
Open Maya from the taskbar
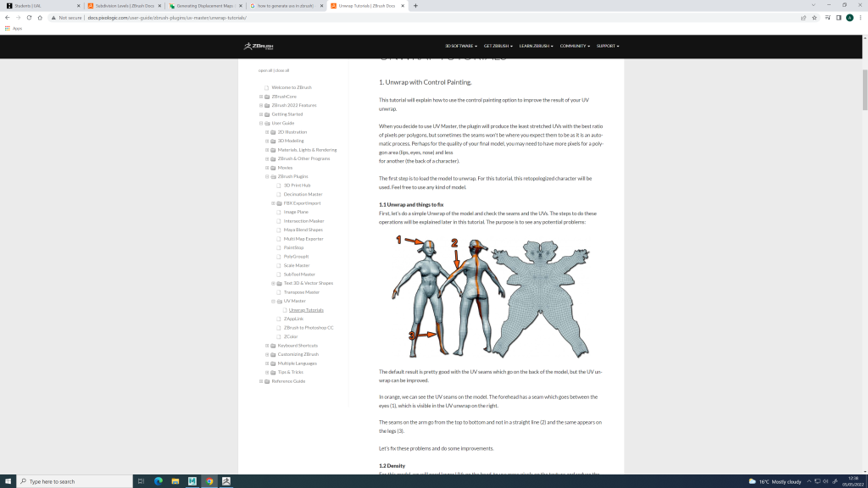tap(192, 481)
